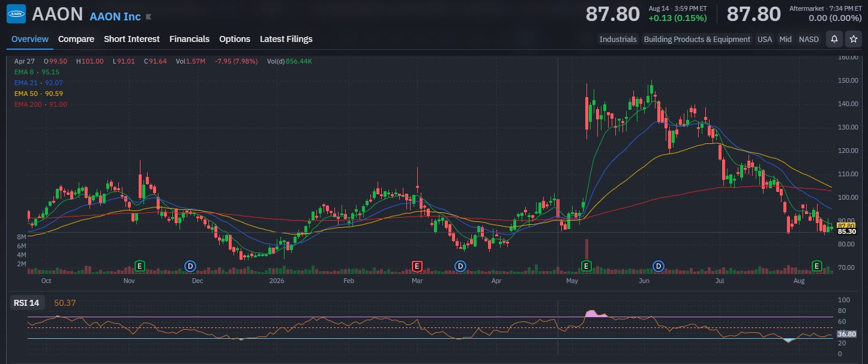The width and height of the screenshot is (868, 364).
Task: Click the 2026 label on time axis
Action: tap(277, 281)
